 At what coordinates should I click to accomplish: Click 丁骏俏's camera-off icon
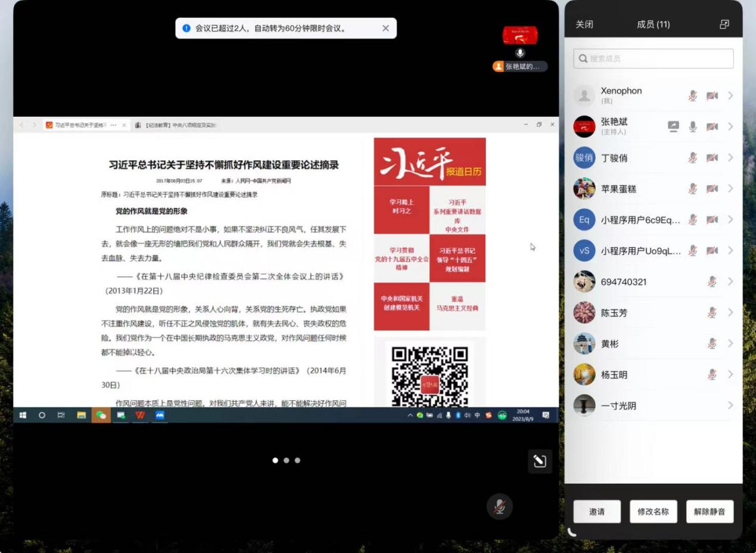pyautogui.click(x=712, y=158)
